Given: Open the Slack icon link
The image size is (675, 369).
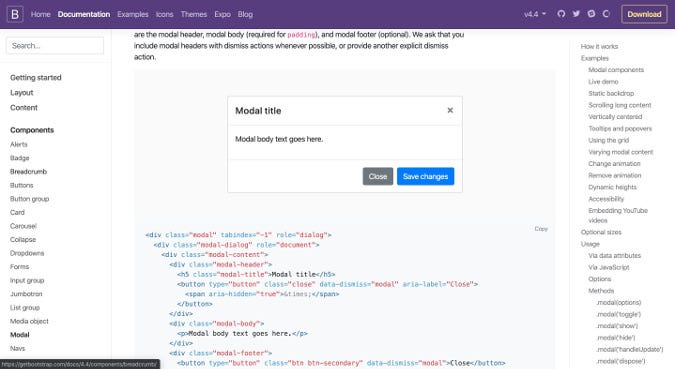Looking at the screenshot, I should [x=591, y=14].
